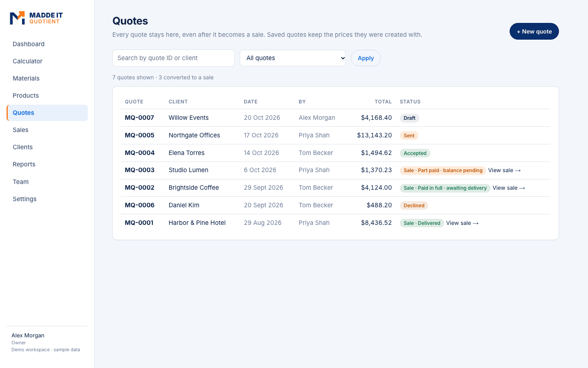This screenshot has width=588, height=368.
Task: Open the Sales page
Action: pyautogui.click(x=47, y=130)
